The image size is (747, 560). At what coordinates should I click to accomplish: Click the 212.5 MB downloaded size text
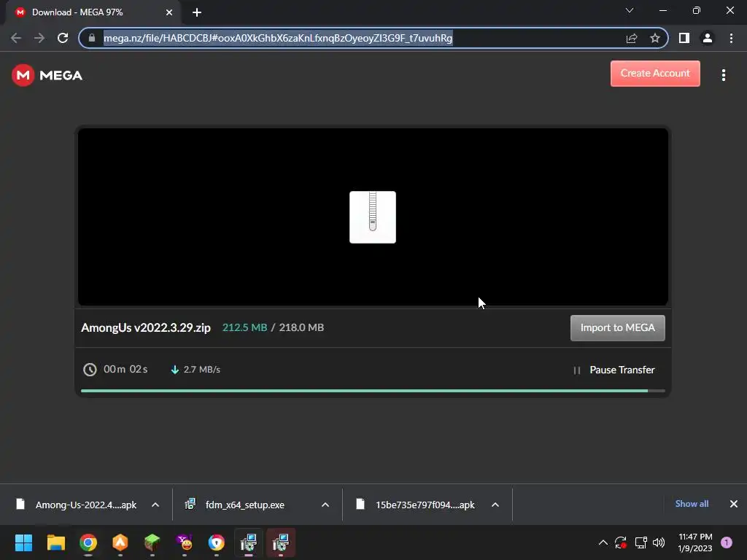pyautogui.click(x=244, y=327)
